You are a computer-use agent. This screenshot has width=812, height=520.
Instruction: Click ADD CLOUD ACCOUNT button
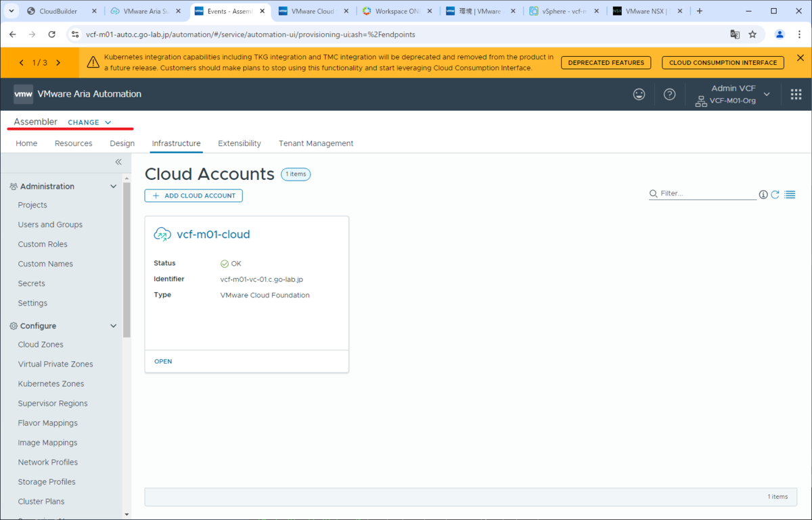click(194, 195)
